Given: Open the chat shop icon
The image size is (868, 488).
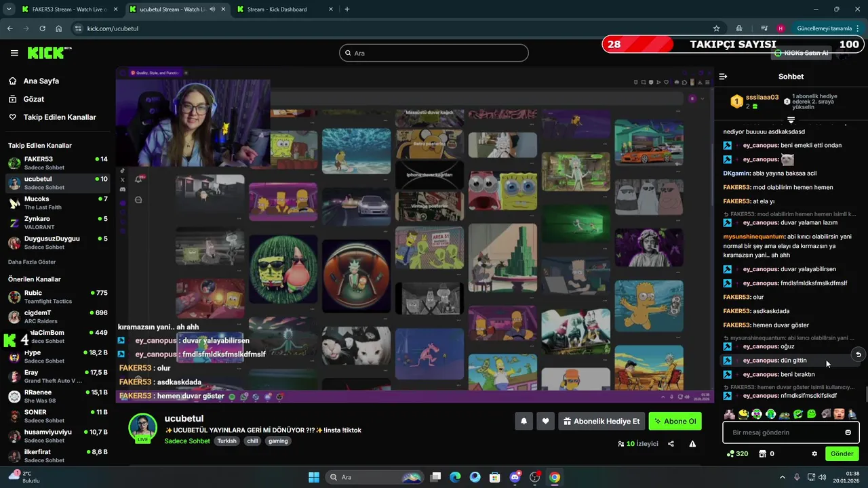Looking at the screenshot, I should pyautogui.click(x=762, y=453).
